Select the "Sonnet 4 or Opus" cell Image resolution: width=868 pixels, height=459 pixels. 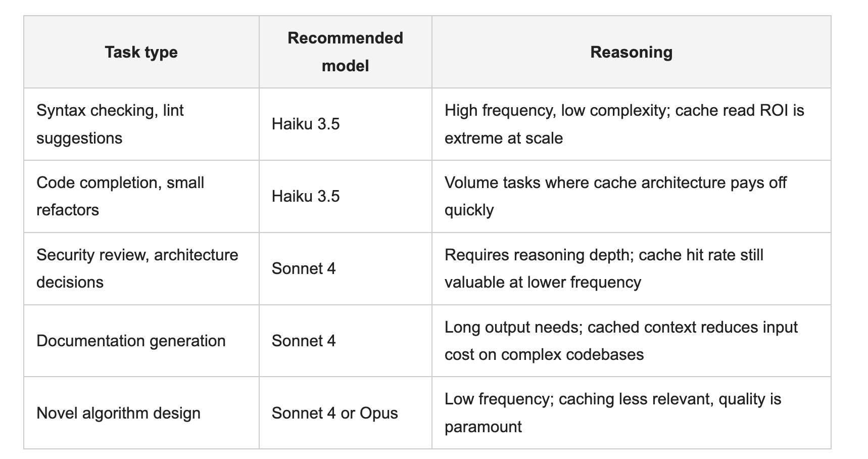(x=346, y=413)
